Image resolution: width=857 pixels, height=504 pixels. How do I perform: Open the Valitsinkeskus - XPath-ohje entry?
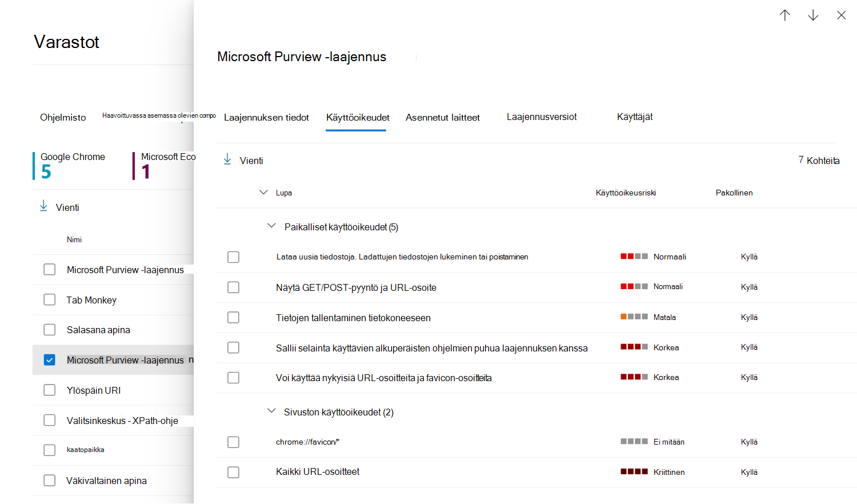(x=122, y=421)
